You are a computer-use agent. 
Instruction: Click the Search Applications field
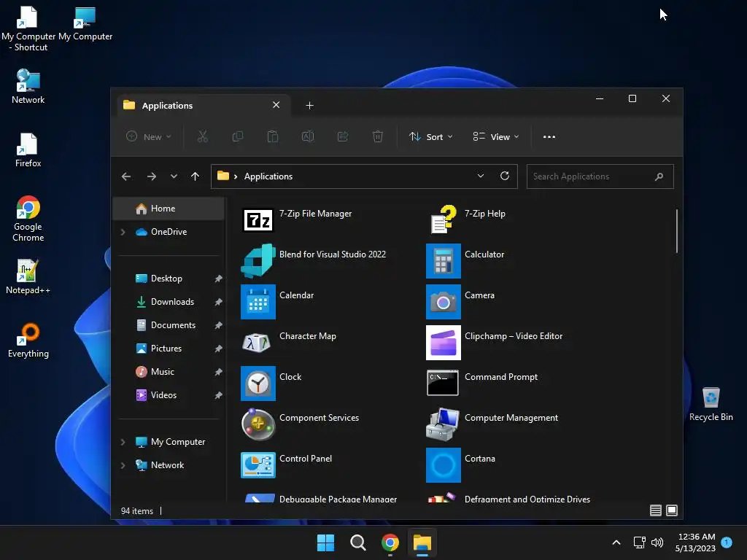point(600,176)
